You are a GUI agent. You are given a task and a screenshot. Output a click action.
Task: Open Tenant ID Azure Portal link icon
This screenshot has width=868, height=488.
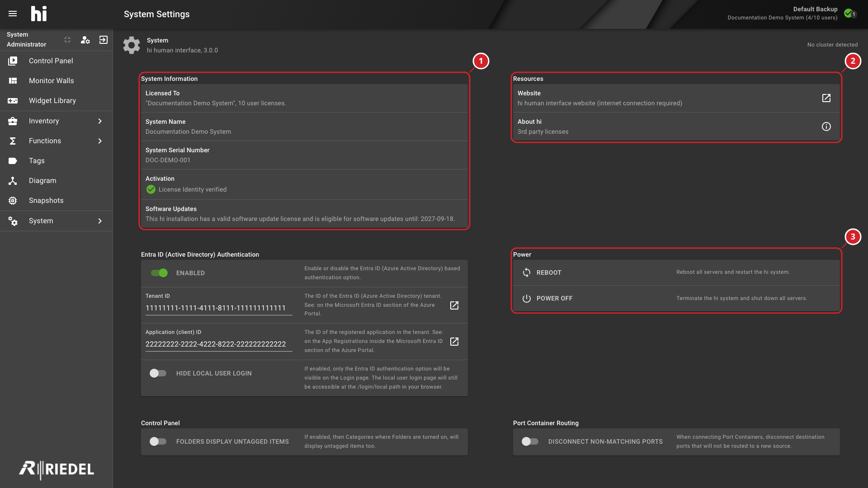pos(454,305)
